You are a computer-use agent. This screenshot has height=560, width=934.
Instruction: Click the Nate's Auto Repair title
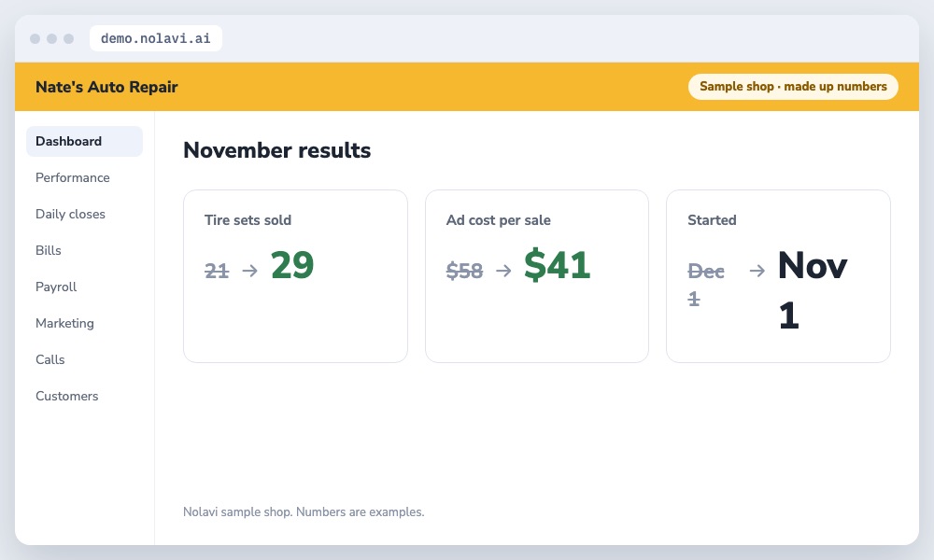coord(106,87)
